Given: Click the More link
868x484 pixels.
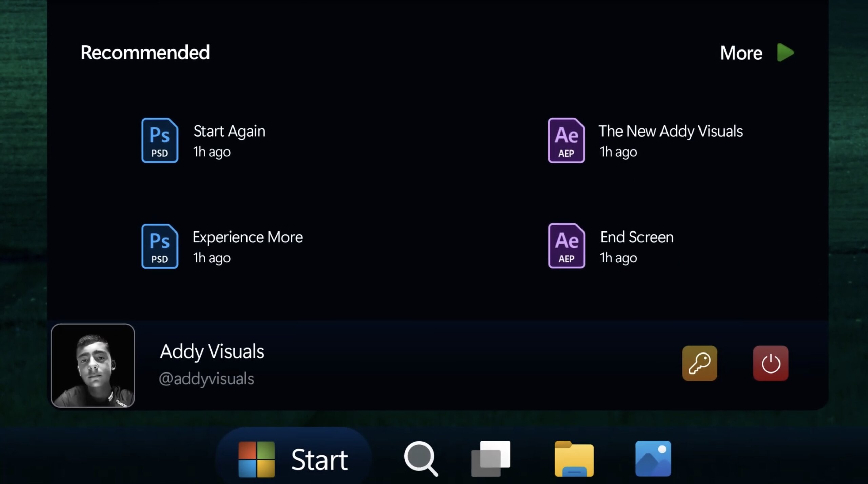Looking at the screenshot, I should click(x=741, y=53).
